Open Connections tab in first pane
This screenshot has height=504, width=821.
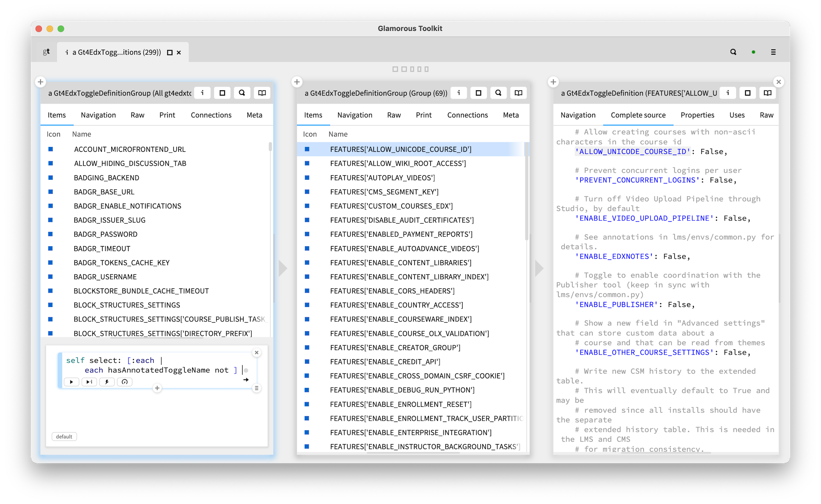pyautogui.click(x=211, y=115)
